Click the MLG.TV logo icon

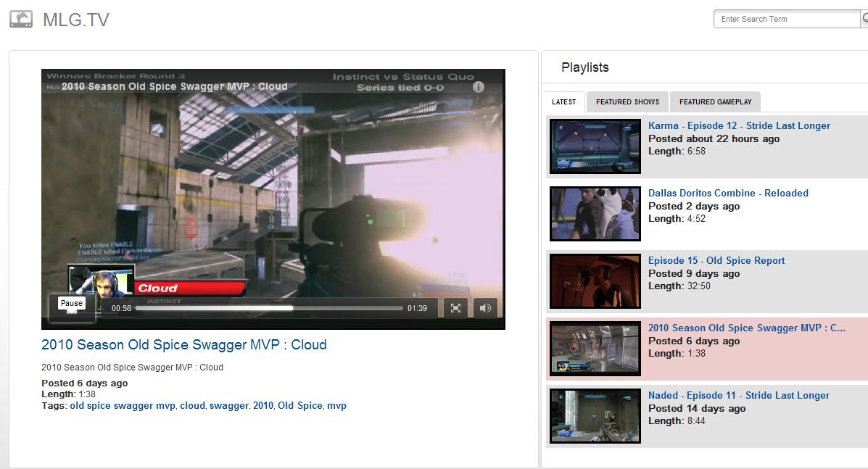pyautogui.click(x=21, y=20)
